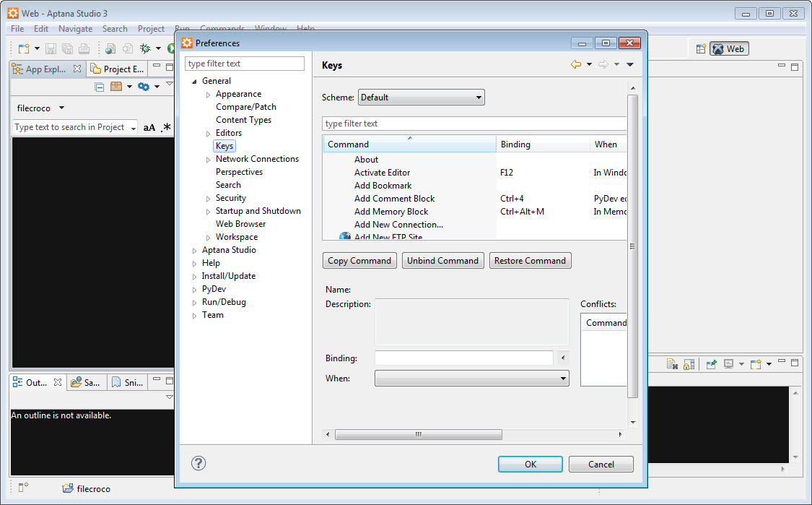Click the blue gears icon in App Explorer

[143, 87]
